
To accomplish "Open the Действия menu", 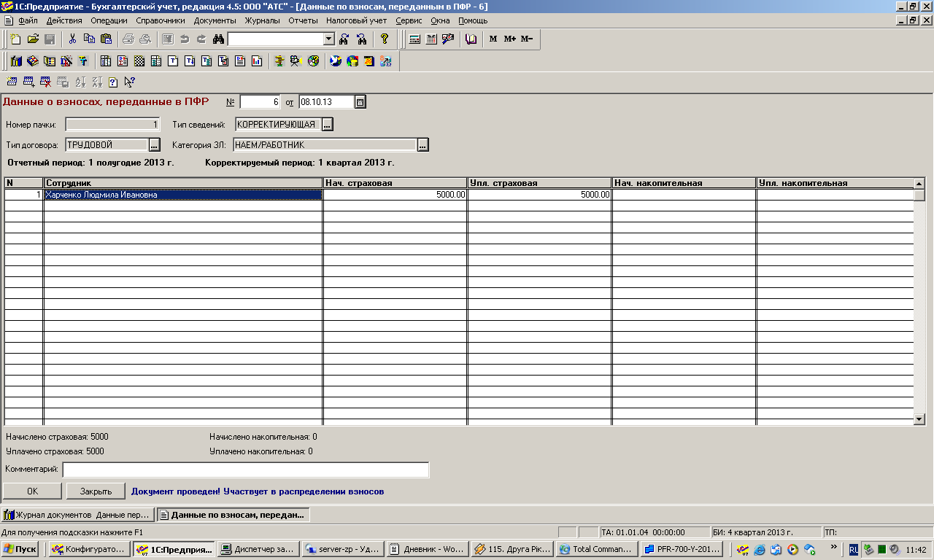I will coord(63,20).
